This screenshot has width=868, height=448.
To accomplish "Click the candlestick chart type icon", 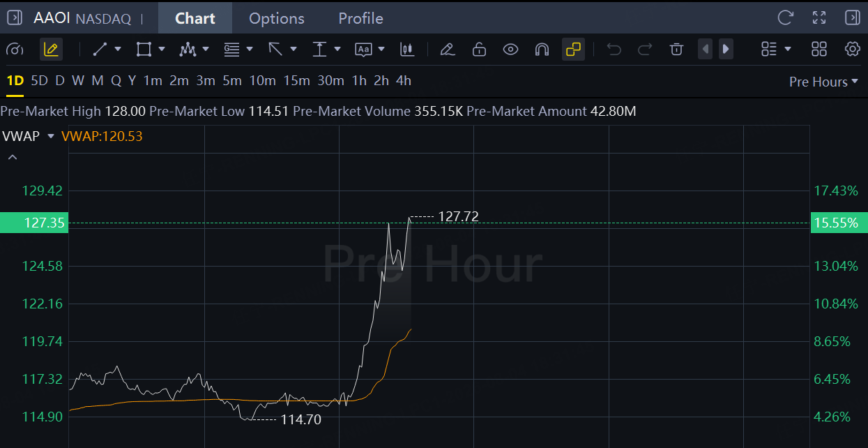I will click(407, 50).
